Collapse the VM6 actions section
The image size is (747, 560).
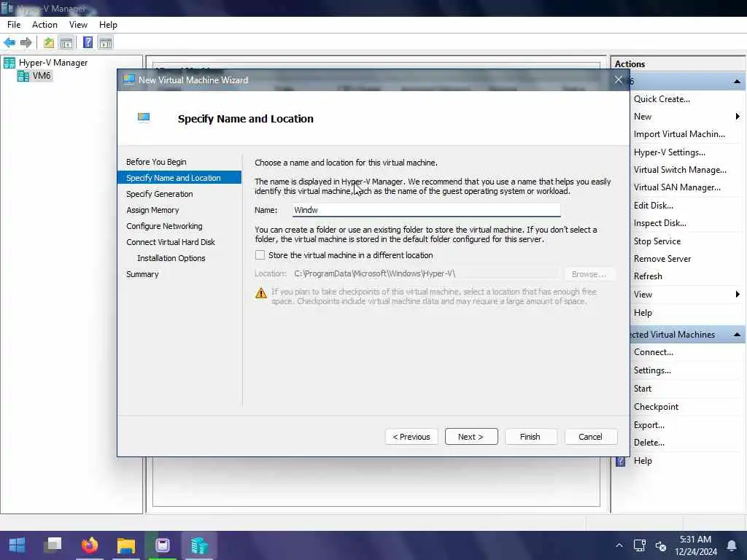[x=737, y=82]
